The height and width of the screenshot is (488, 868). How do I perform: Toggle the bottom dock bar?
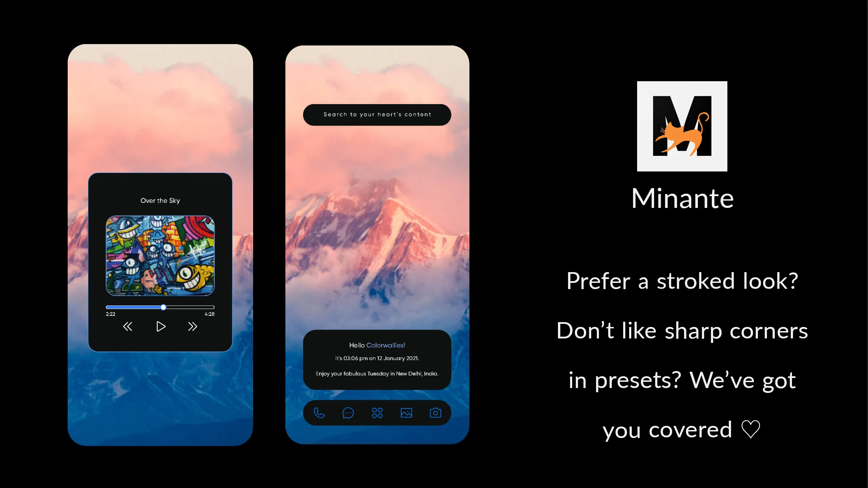[x=377, y=413]
